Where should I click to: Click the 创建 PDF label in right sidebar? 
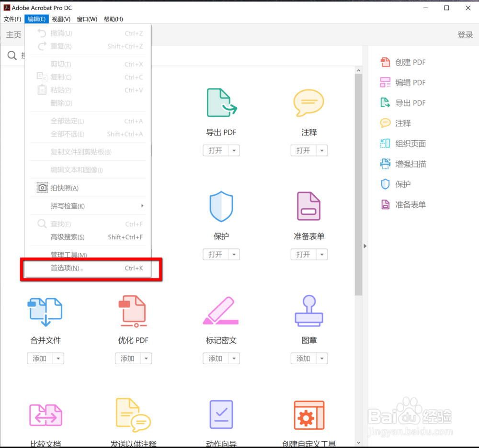pyautogui.click(x=411, y=62)
